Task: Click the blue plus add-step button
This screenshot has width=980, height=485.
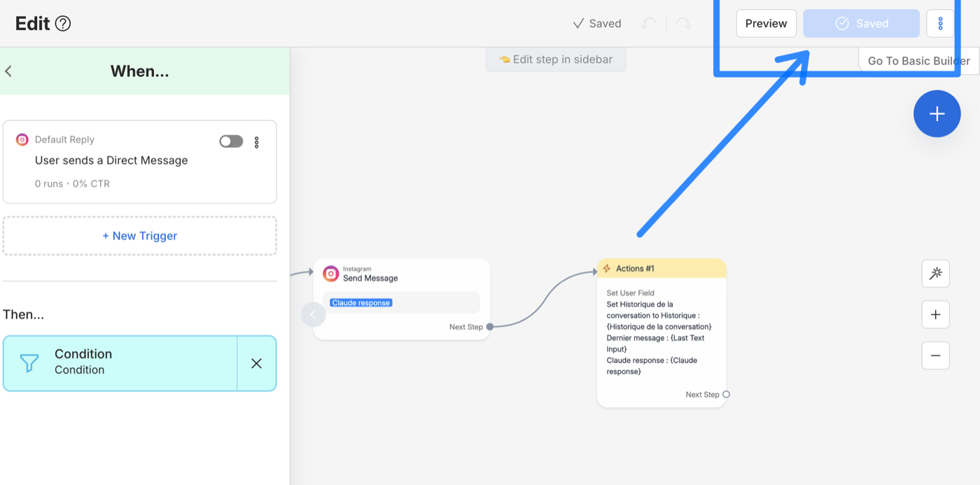Action: pyautogui.click(x=937, y=113)
